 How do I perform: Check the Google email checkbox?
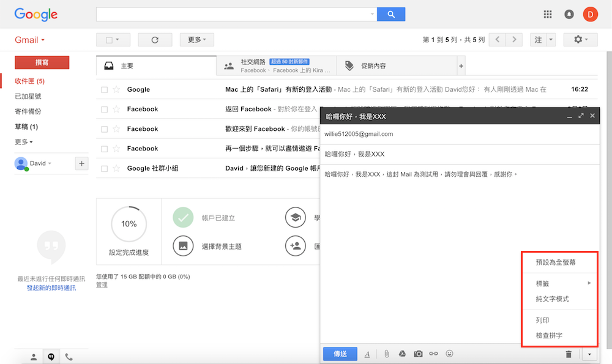click(104, 90)
